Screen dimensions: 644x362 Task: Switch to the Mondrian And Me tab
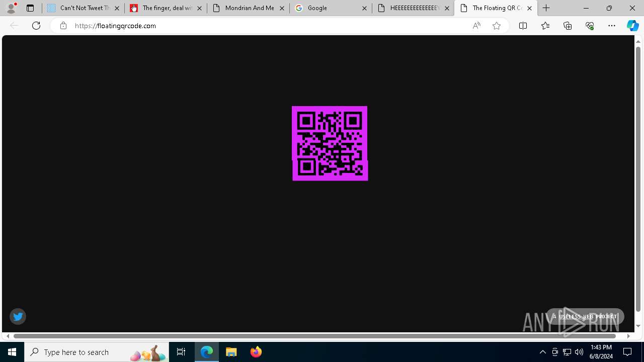pos(248,8)
